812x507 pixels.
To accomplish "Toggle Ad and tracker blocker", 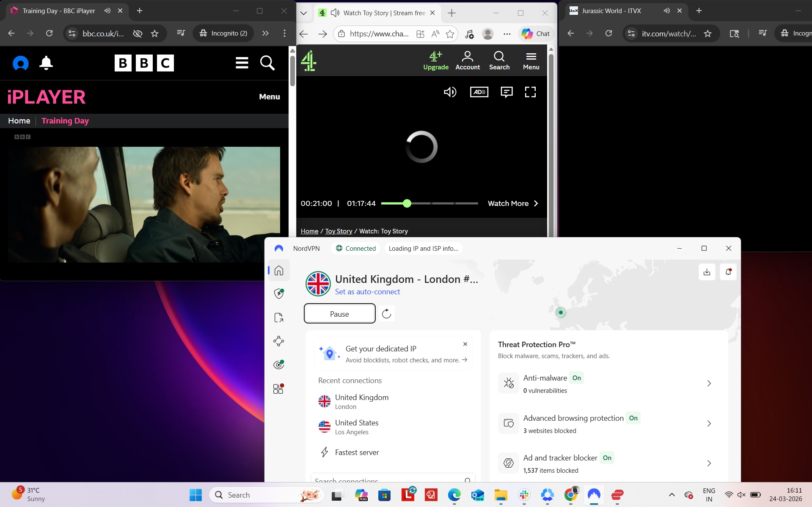I will [607, 458].
